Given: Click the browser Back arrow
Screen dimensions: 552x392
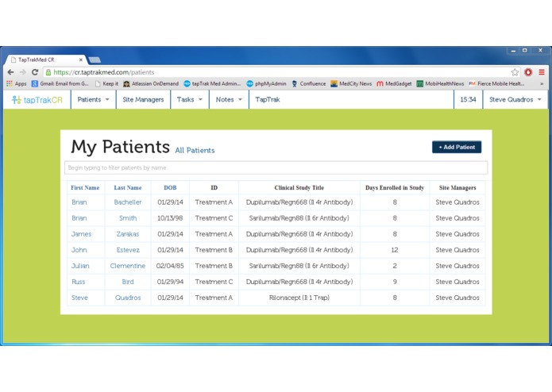Looking at the screenshot, I should coord(10,72).
